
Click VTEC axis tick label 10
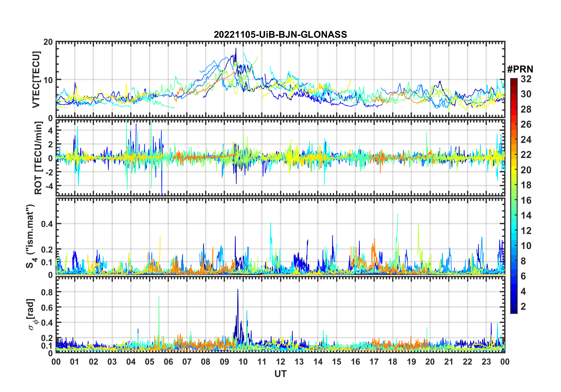pos(48,80)
